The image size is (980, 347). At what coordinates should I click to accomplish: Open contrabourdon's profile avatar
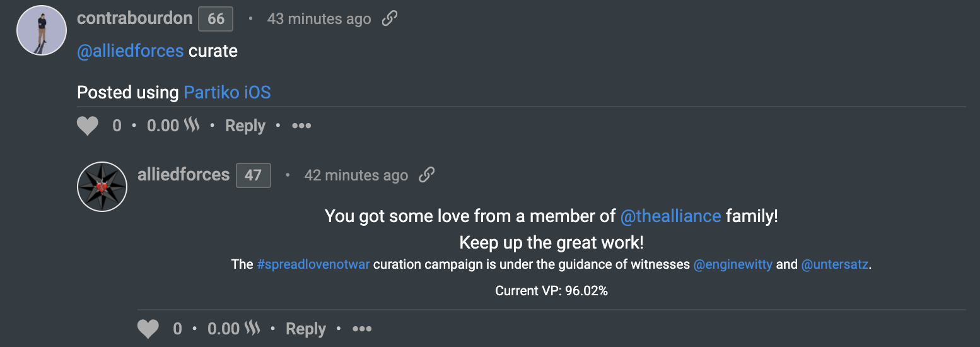(x=42, y=30)
